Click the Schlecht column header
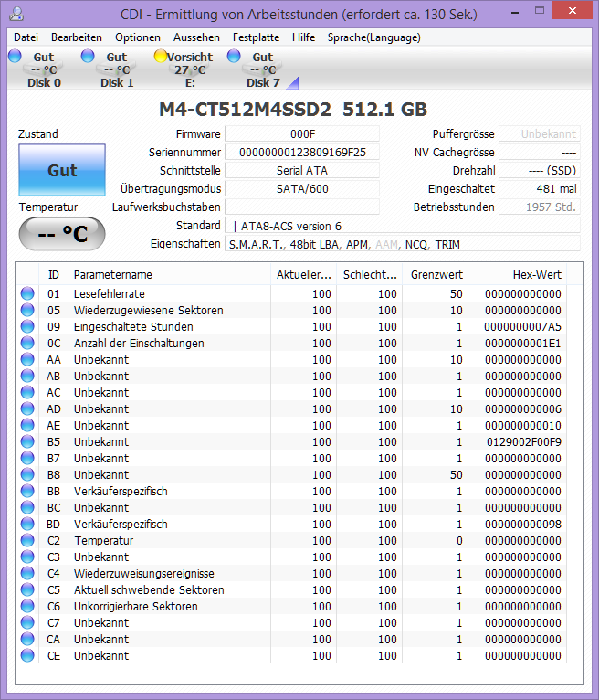 point(370,274)
